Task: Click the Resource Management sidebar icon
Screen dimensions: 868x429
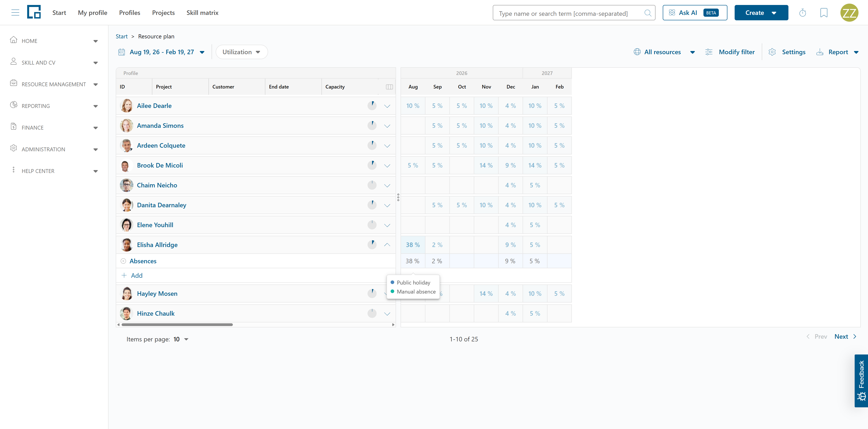Action: coord(14,83)
